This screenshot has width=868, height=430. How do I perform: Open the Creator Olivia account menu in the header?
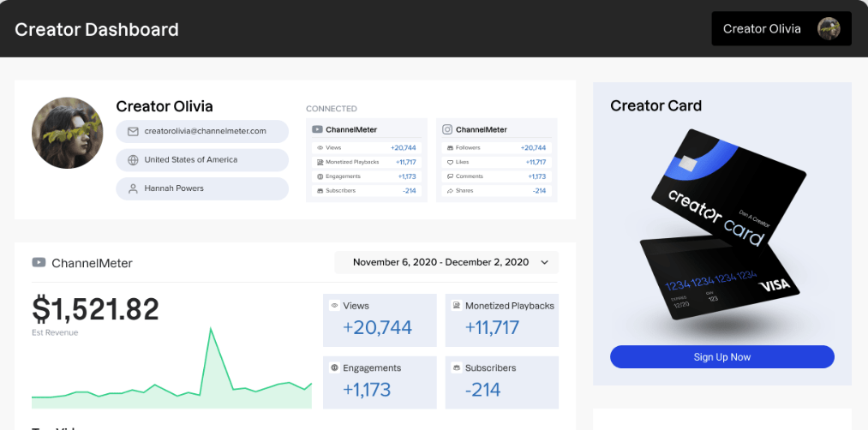pyautogui.click(x=781, y=29)
